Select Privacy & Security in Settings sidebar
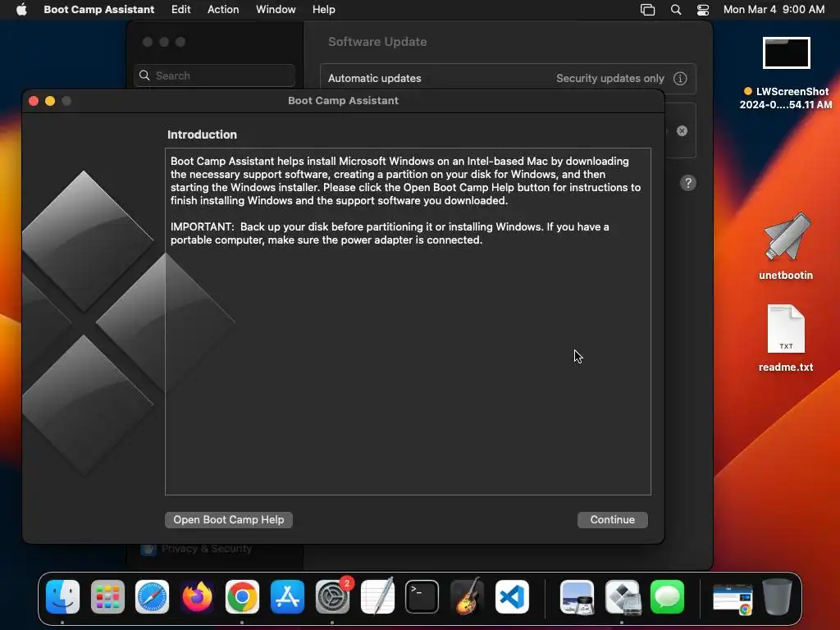This screenshot has height=630, width=840. [206, 549]
